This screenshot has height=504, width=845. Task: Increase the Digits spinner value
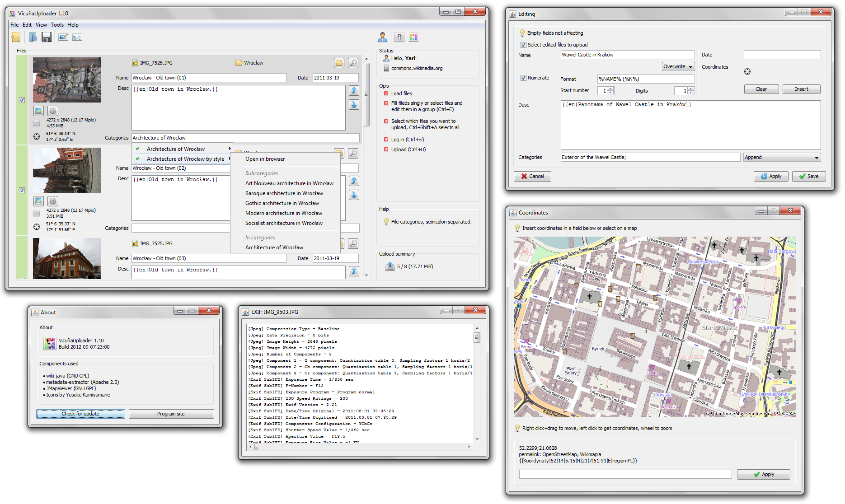pos(690,89)
